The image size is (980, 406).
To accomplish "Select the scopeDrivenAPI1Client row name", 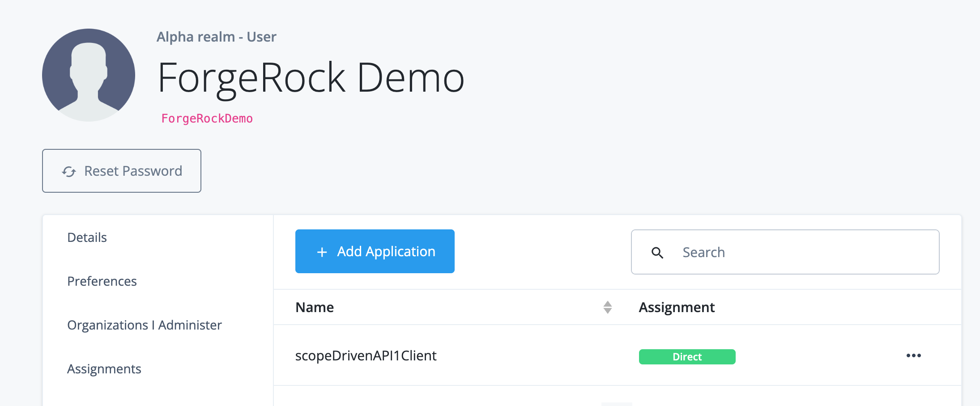I will (x=366, y=355).
